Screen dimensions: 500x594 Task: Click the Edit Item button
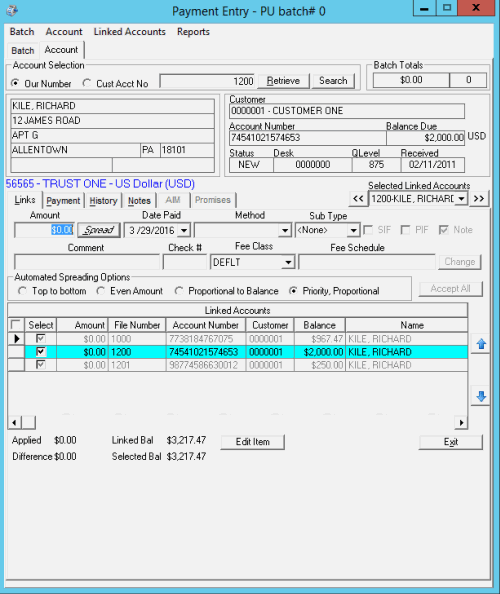[253, 442]
